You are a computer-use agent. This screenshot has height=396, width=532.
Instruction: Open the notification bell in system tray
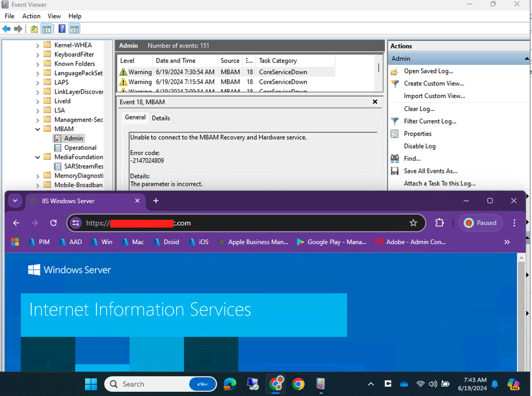[495, 384]
